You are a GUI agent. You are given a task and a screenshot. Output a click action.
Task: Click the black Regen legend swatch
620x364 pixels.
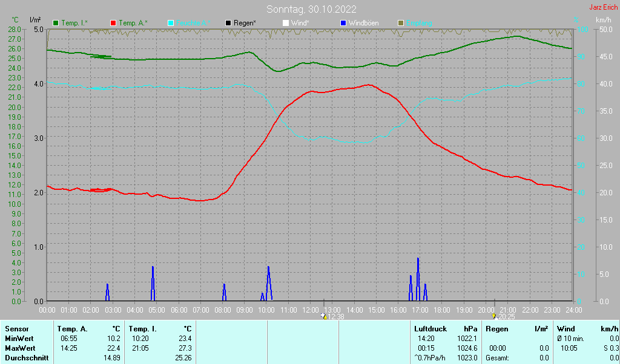click(228, 24)
